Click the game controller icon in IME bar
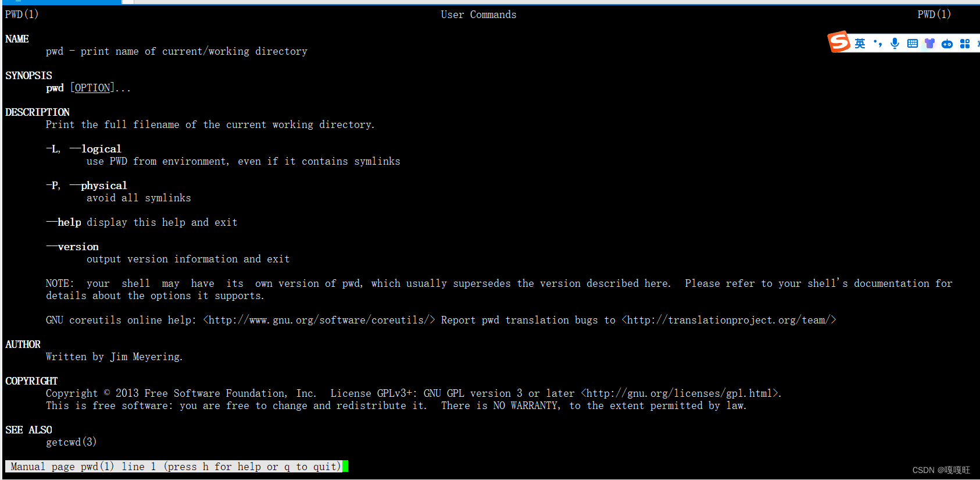 click(x=947, y=44)
